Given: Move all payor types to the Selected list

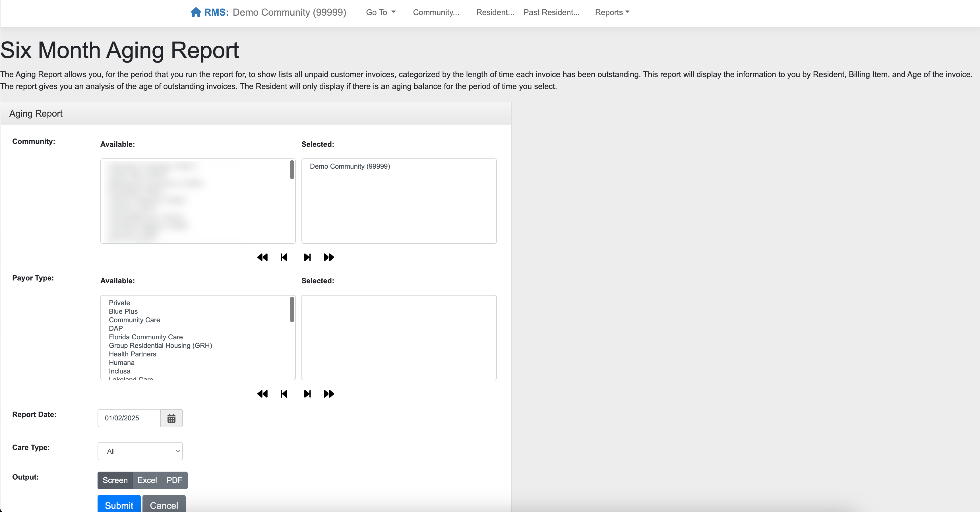Looking at the screenshot, I should 329,394.
